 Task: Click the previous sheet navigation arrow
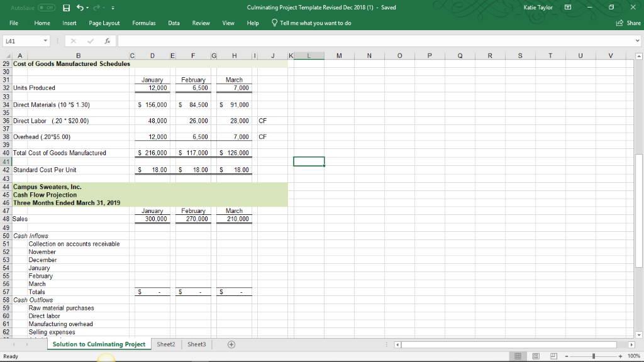(x=14, y=344)
